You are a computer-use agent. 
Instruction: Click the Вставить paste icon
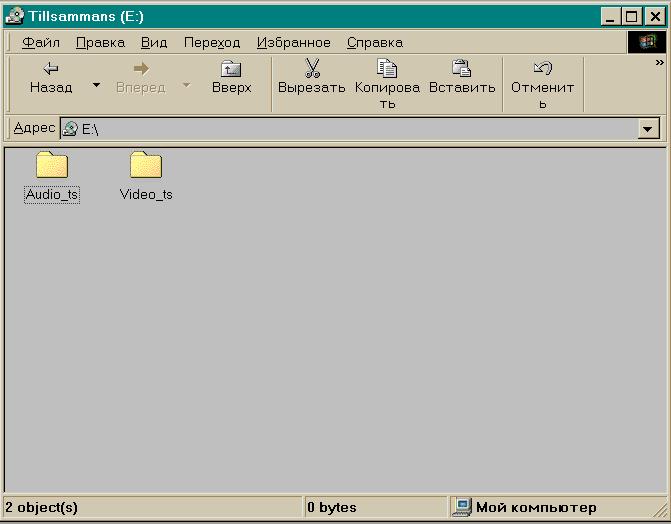click(461, 68)
